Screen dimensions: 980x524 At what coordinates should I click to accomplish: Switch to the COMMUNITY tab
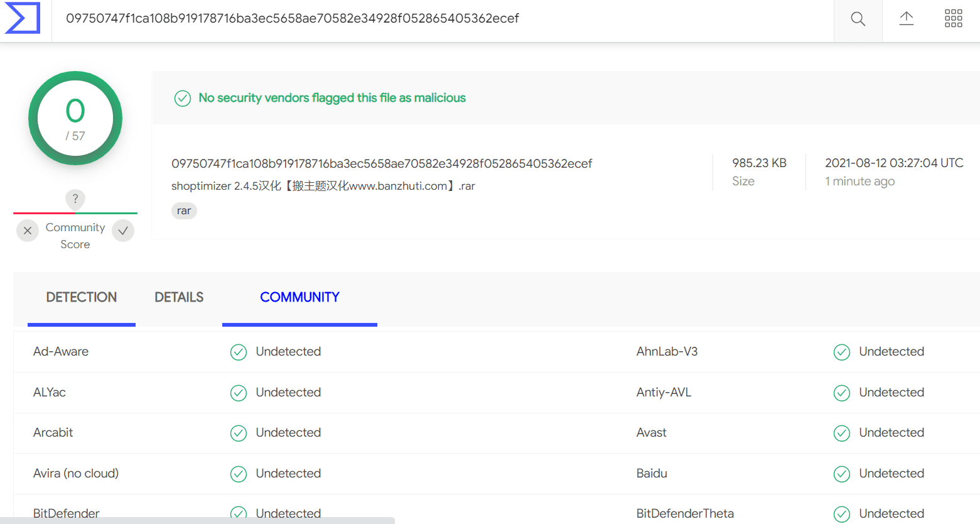(x=299, y=297)
